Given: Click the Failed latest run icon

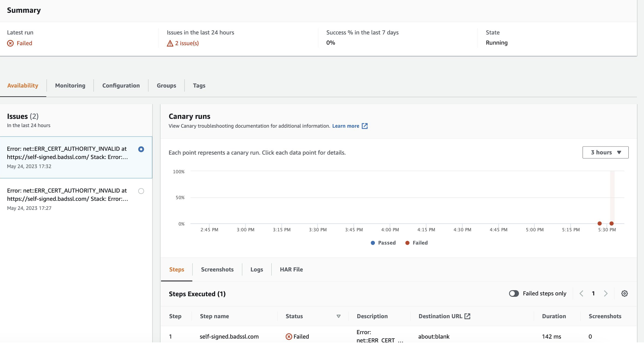Looking at the screenshot, I should (x=10, y=43).
